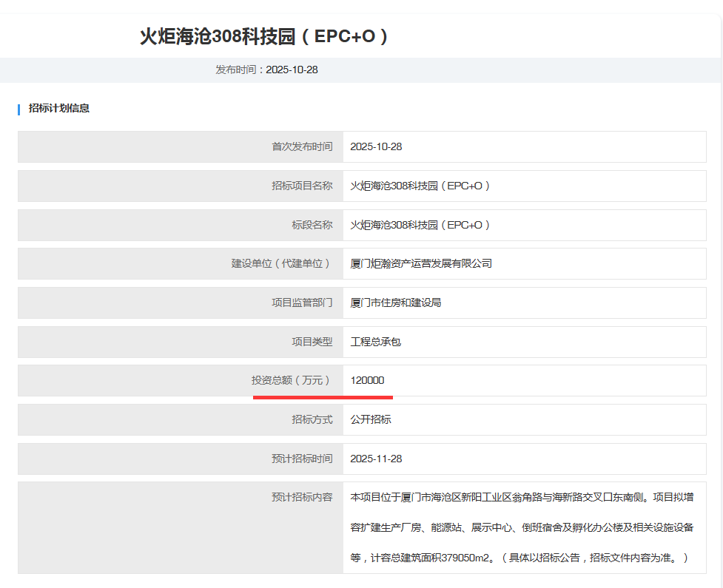The height and width of the screenshot is (588, 723).
Task: Click the 发布时间 date below the title
Action: pyautogui.click(x=266, y=70)
